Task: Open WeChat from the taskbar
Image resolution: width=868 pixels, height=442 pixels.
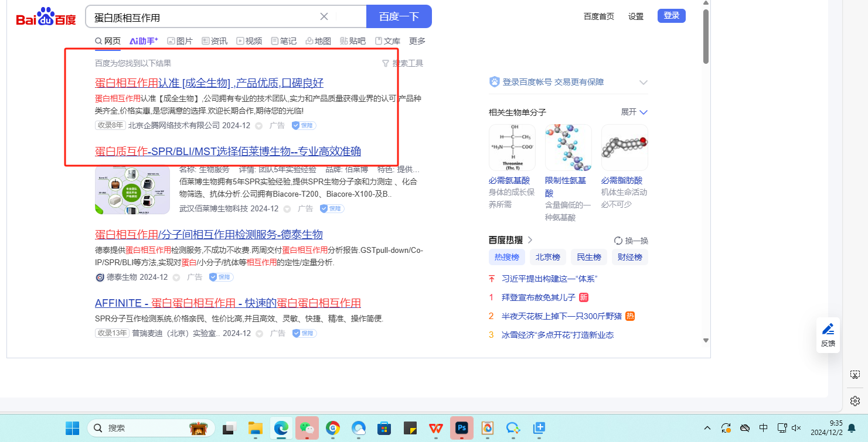Action: (307, 428)
